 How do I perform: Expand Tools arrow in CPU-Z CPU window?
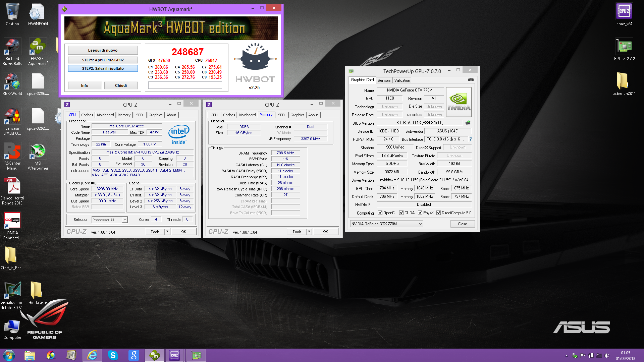pyautogui.click(x=167, y=232)
